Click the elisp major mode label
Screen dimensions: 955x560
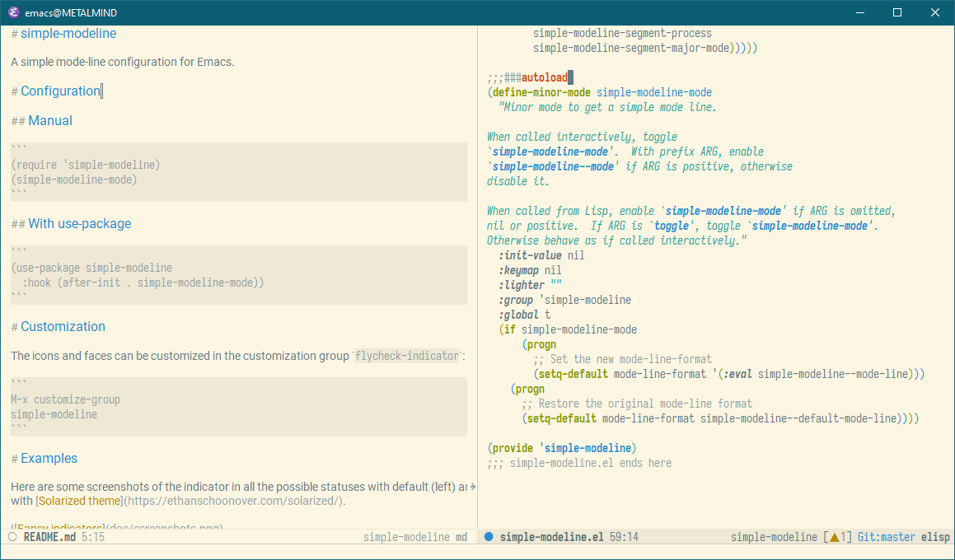click(935, 537)
